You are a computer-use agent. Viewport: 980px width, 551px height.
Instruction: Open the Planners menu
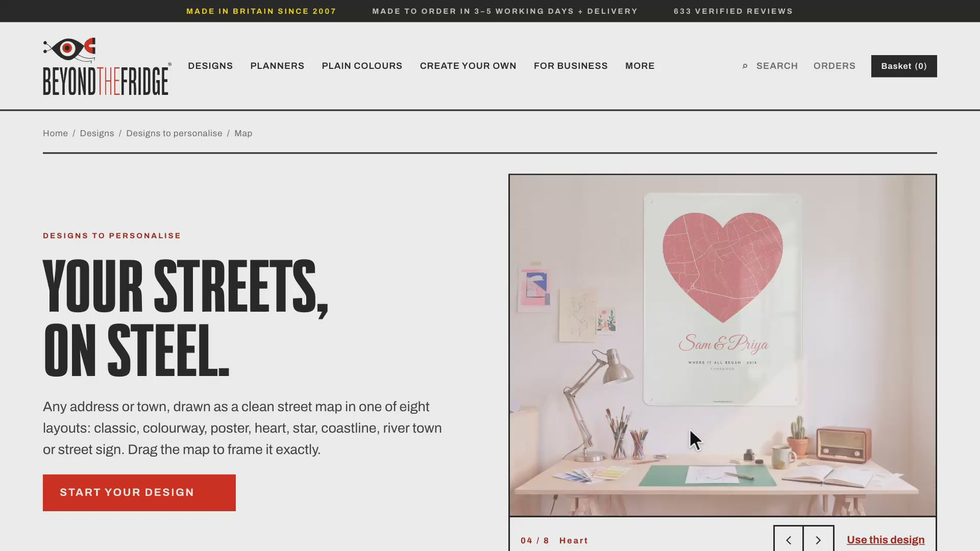[277, 66]
